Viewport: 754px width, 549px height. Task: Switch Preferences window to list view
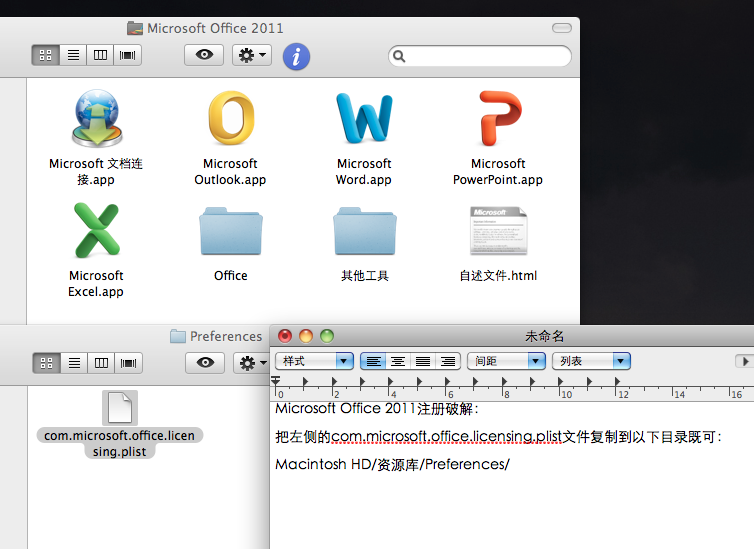(x=74, y=363)
